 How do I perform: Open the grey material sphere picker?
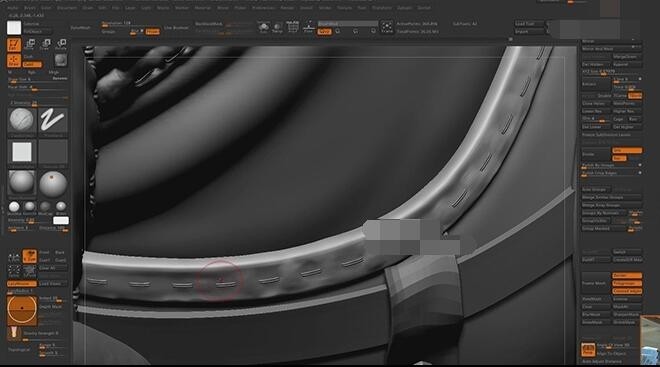point(21,183)
